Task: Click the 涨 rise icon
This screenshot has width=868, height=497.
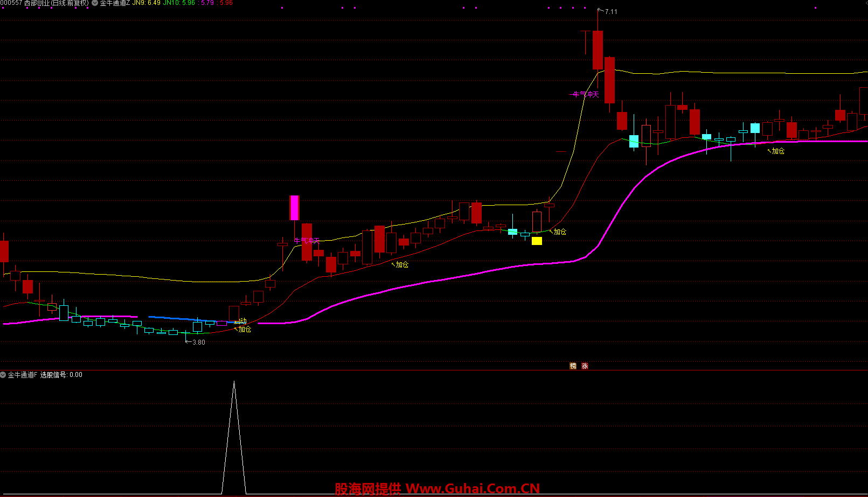Action: click(x=585, y=366)
